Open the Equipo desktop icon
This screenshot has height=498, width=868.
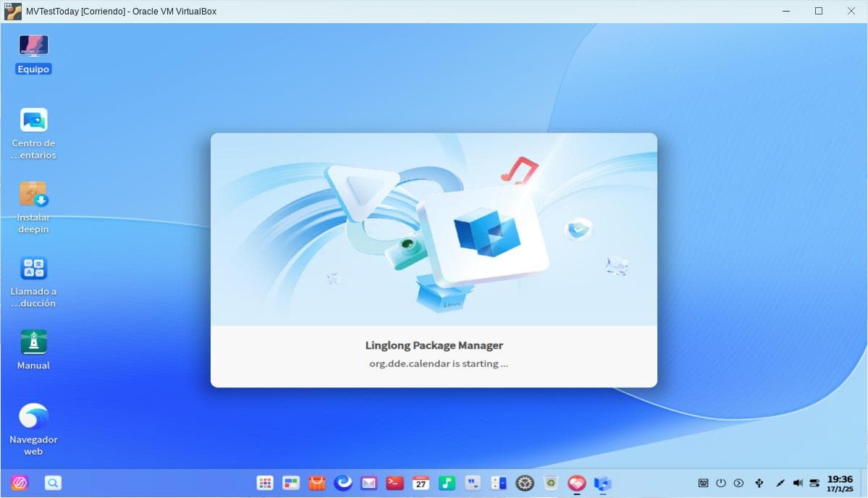pyautogui.click(x=33, y=54)
